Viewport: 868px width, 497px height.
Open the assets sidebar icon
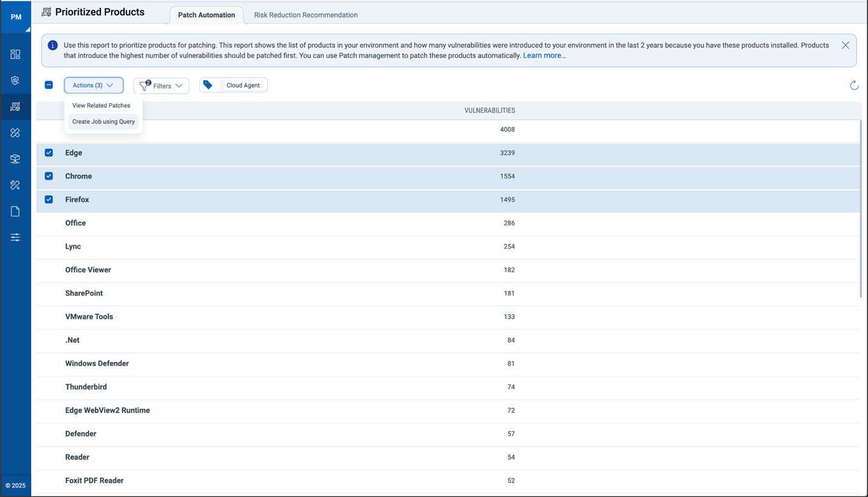[x=16, y=159]
